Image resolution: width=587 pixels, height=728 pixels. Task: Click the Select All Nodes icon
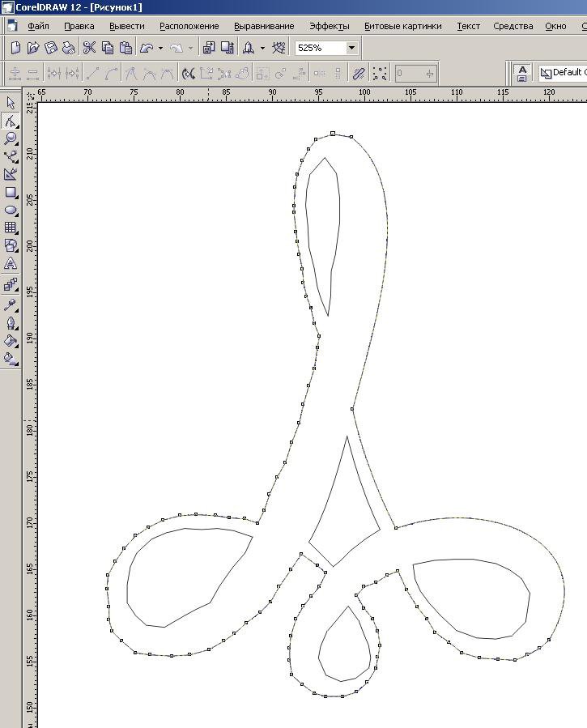tap(380, 73)
